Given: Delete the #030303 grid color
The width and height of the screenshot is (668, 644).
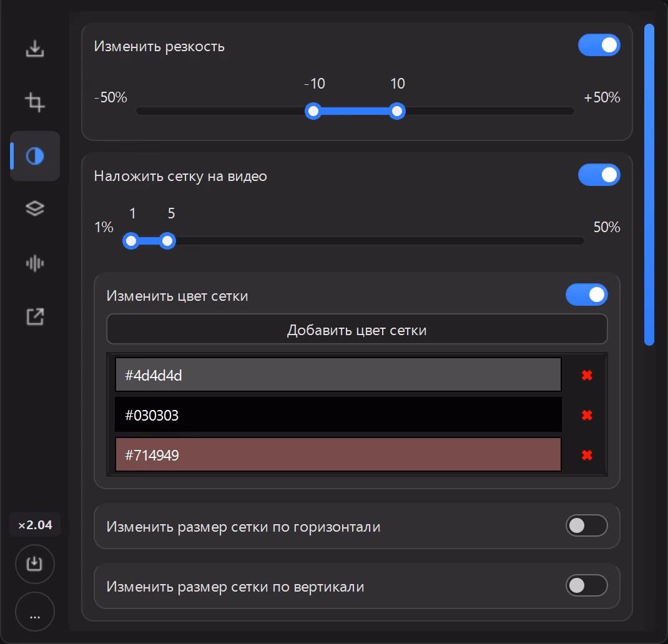Looking at the screenshot, I should (x=587, y=415).
